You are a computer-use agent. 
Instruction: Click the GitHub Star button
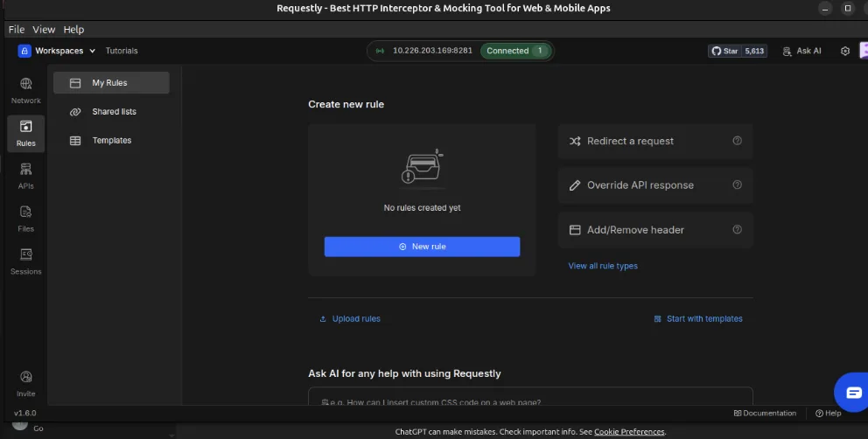(724, 51)
